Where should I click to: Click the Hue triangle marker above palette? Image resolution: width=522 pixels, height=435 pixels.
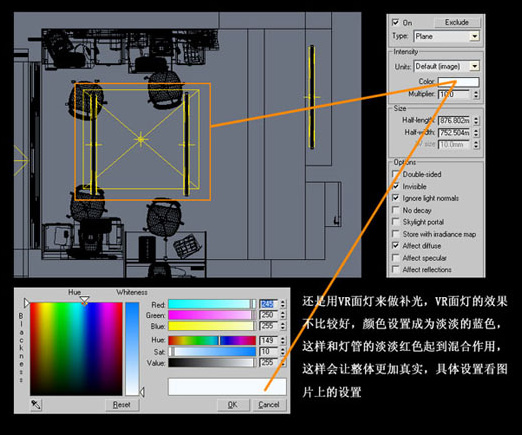[85, 300]
